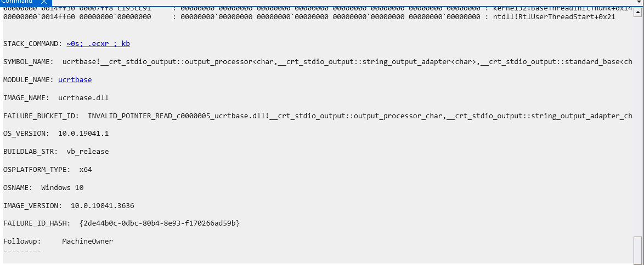Switch to the Command tab
Image resolution: width=644 pixels, height=265 pixels.
[x=16, y=2]
